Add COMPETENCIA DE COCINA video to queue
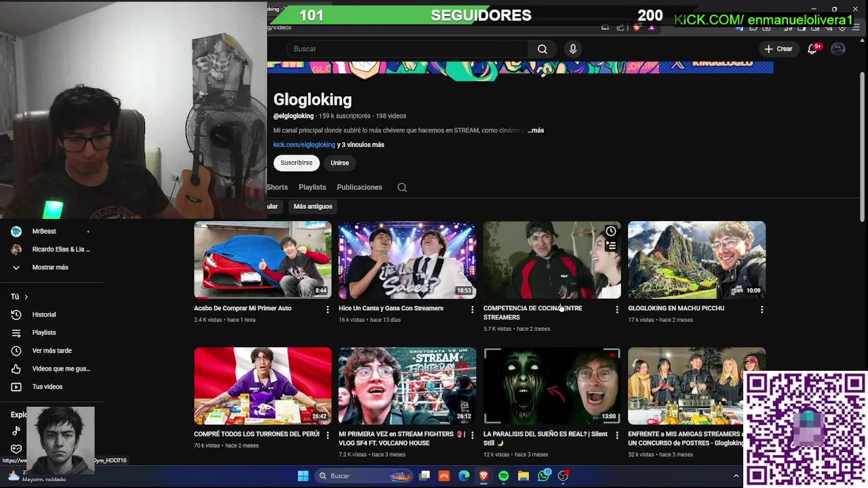 (611, 246)
